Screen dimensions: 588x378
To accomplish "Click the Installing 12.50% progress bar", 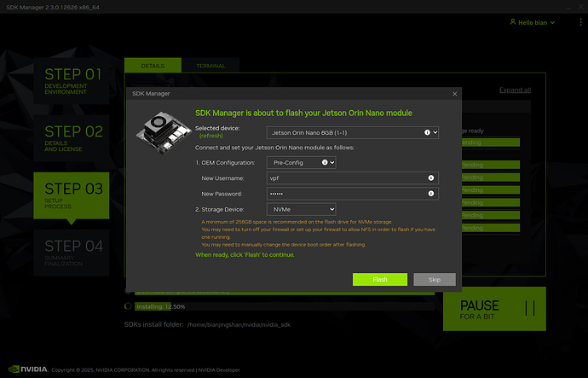I will 285,306.
